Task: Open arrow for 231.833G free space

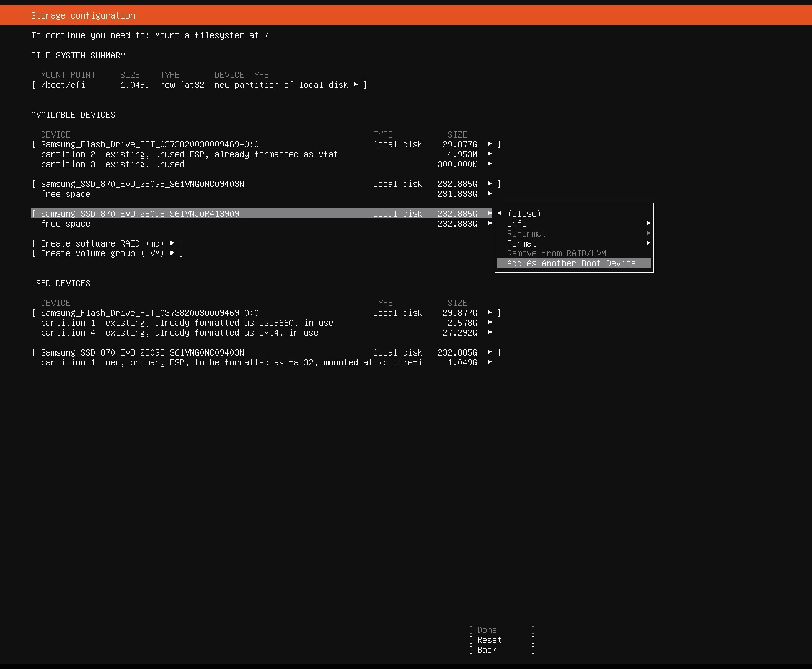Action: 490,194
